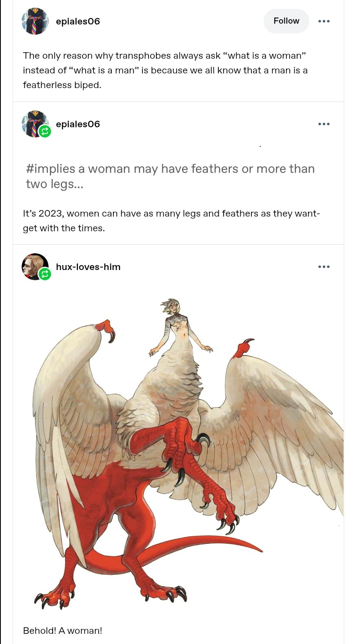This screenshot has height=644, width=355.
Task: Open epiales06 avatar in original post
Action: coord(35,21)
